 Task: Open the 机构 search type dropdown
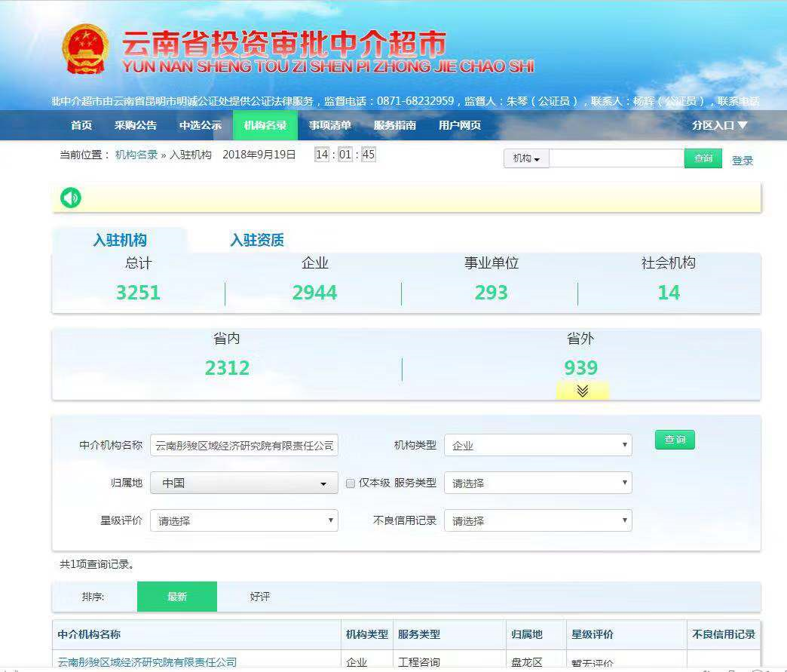[x=526, y=158]
